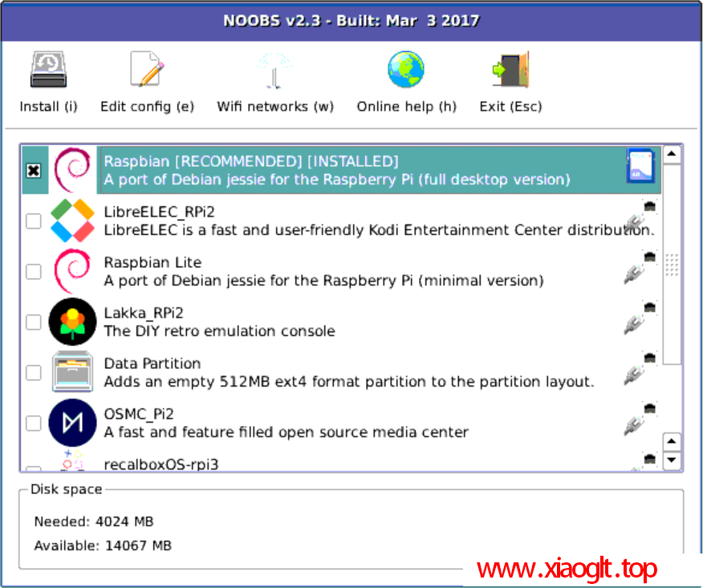Screen dimensions: 703x588
Task: Open Edit config pencil icon
Action: point(147,70)
